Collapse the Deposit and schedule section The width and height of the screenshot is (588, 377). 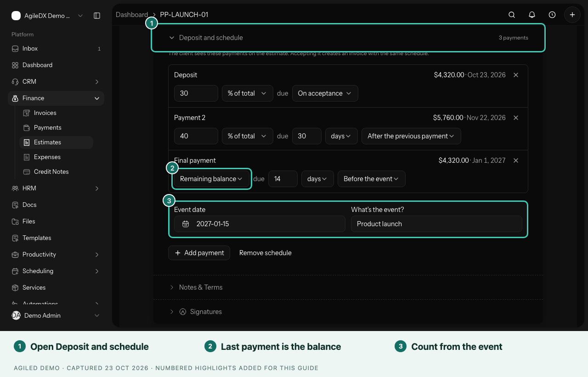pyautogui.click(x=348, y=38)
